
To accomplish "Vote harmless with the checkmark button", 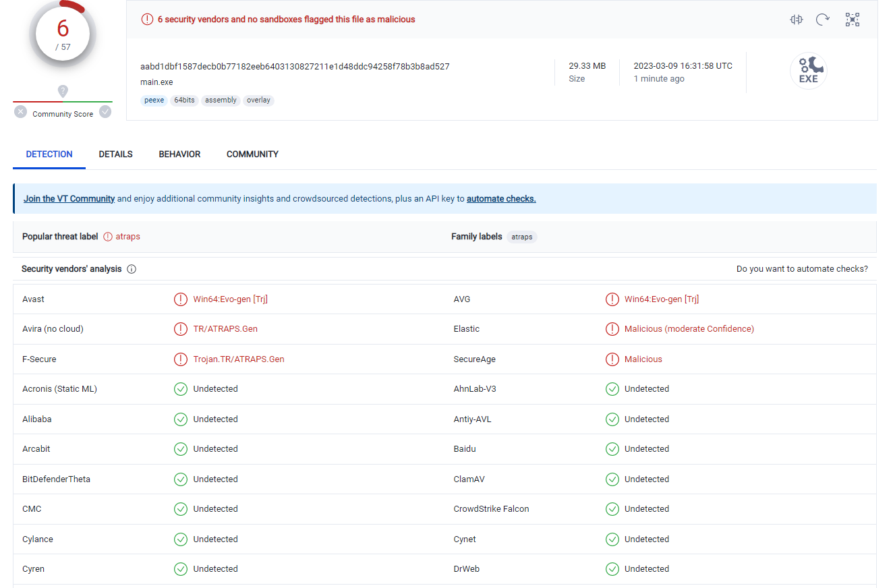I will click(105, 112).
